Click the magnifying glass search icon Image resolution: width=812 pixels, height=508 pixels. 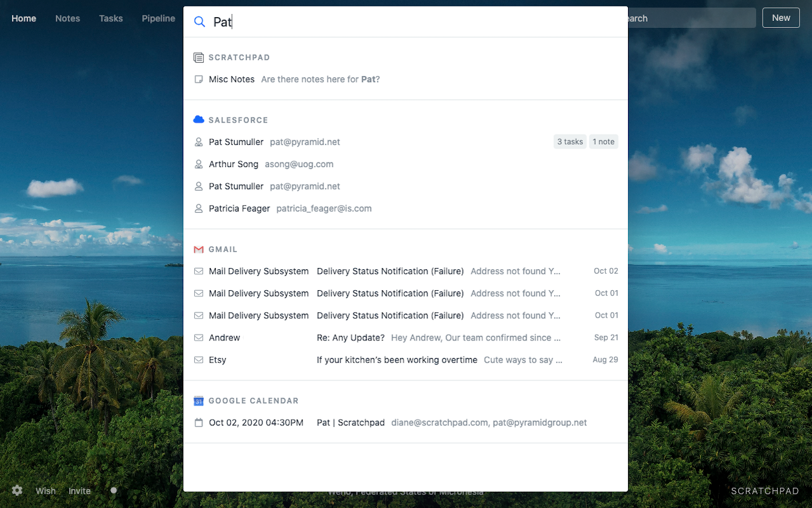[x=199, y=22]
